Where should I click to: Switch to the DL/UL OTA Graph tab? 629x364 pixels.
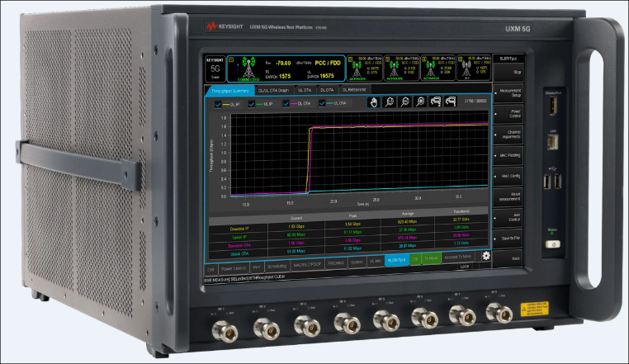tap(273, 90)
